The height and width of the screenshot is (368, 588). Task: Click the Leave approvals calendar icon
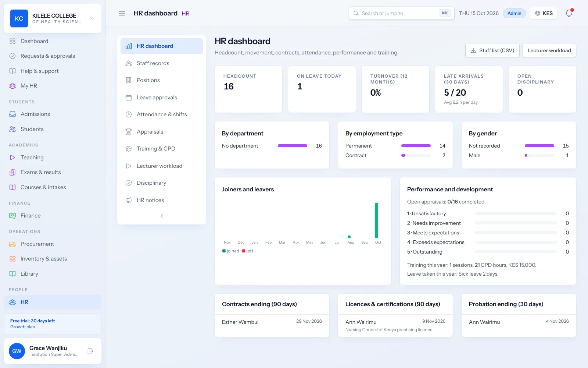coord(129,98)
